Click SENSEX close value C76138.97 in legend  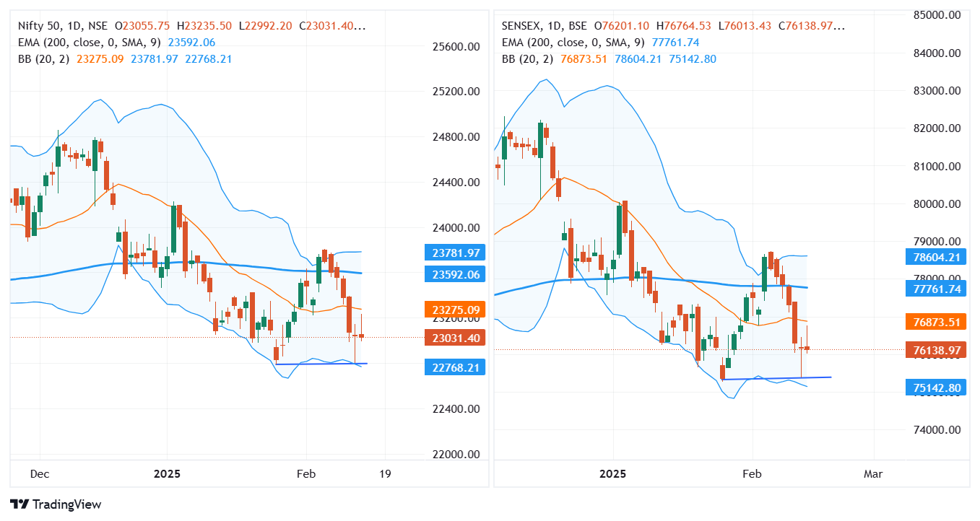pos(811,26)
